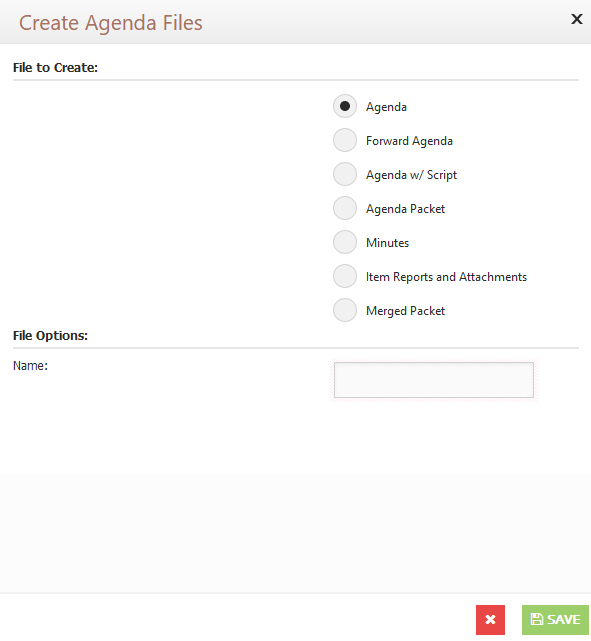The image size is (591, 641).
Task: Click the Minutes label text
Action: 387,243
